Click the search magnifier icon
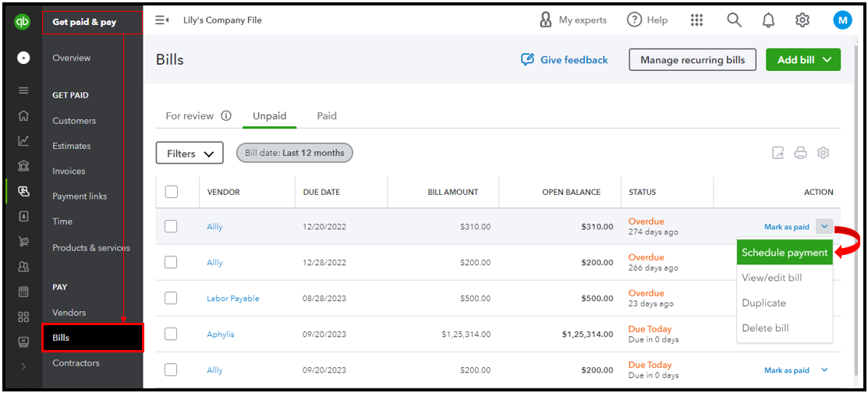 click(734, 20)
